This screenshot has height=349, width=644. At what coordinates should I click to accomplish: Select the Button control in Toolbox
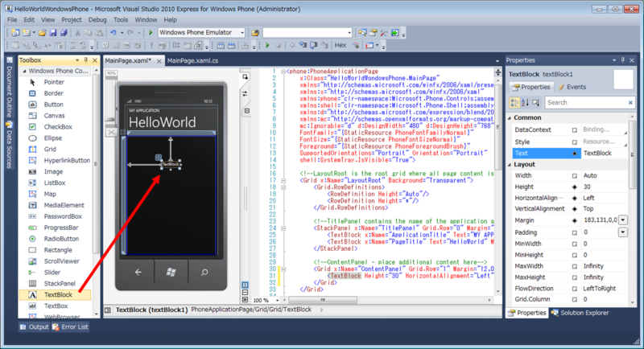pos(56,105)
